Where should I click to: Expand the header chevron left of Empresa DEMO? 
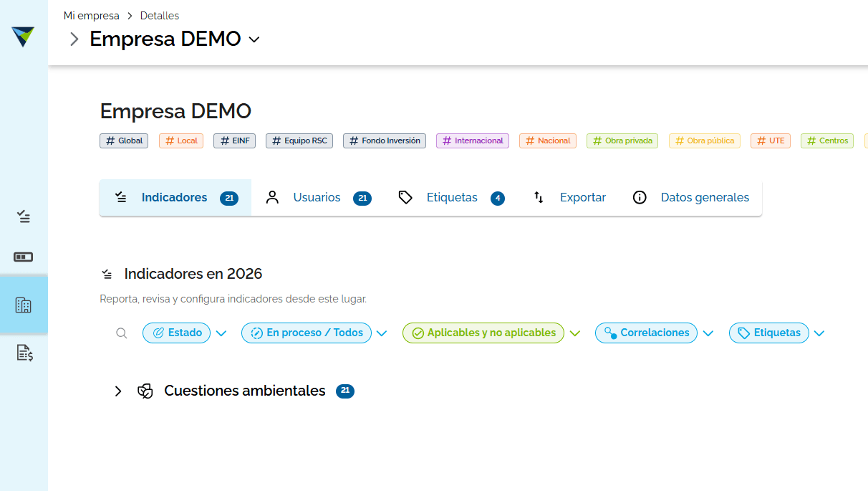tap(74, 39)
